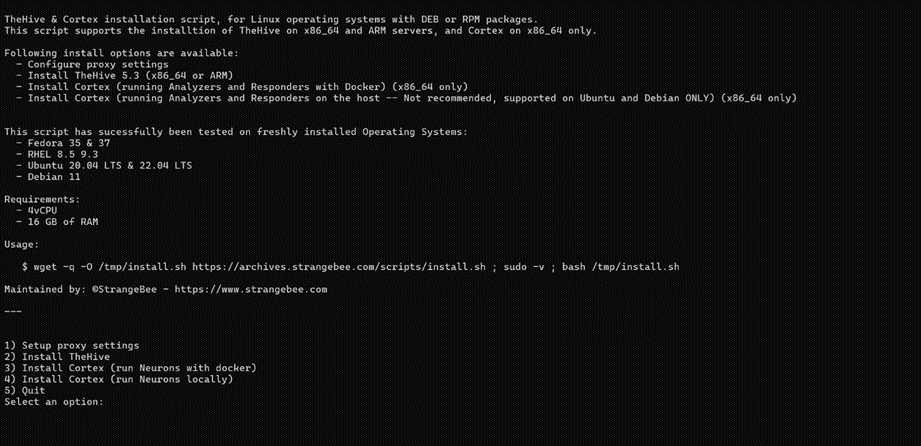Click the '5) Quit' menu line
This screenshot has width=921, height=446.
[x=25, y=391]
